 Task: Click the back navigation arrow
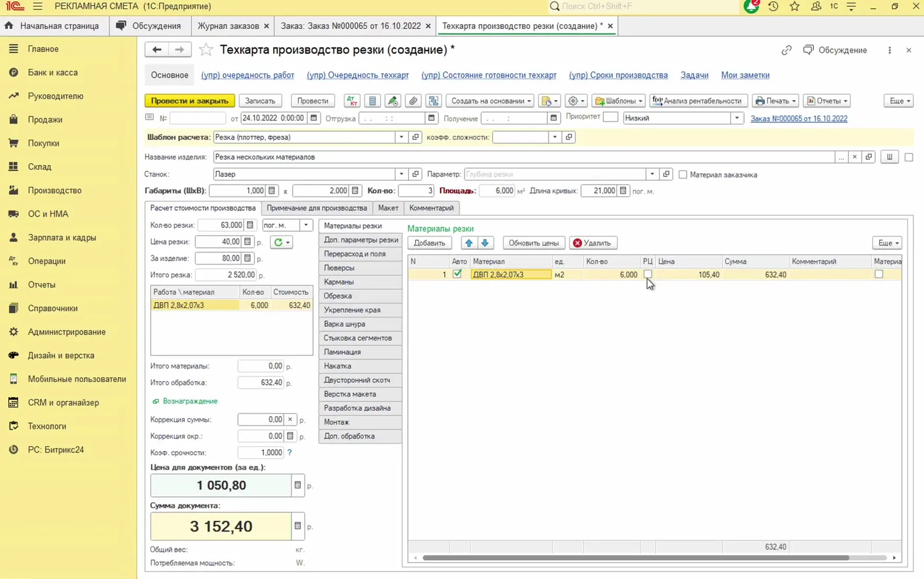coord(157,50)
